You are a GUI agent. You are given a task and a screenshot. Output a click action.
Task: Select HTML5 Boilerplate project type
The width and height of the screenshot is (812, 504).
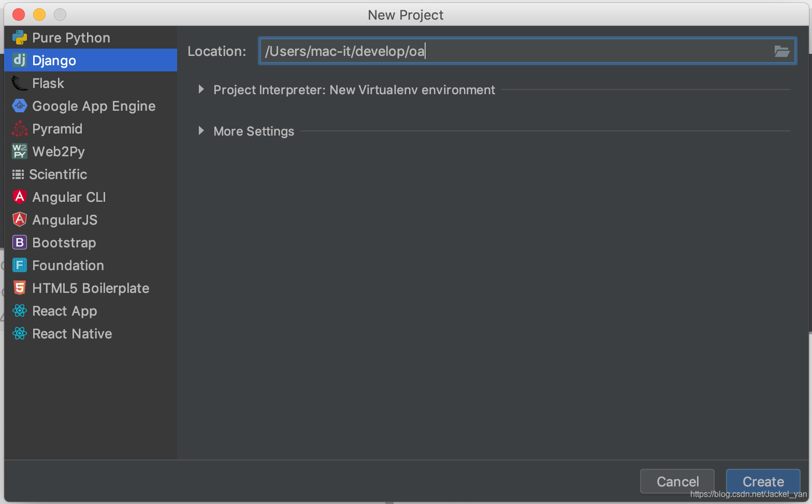91,288
